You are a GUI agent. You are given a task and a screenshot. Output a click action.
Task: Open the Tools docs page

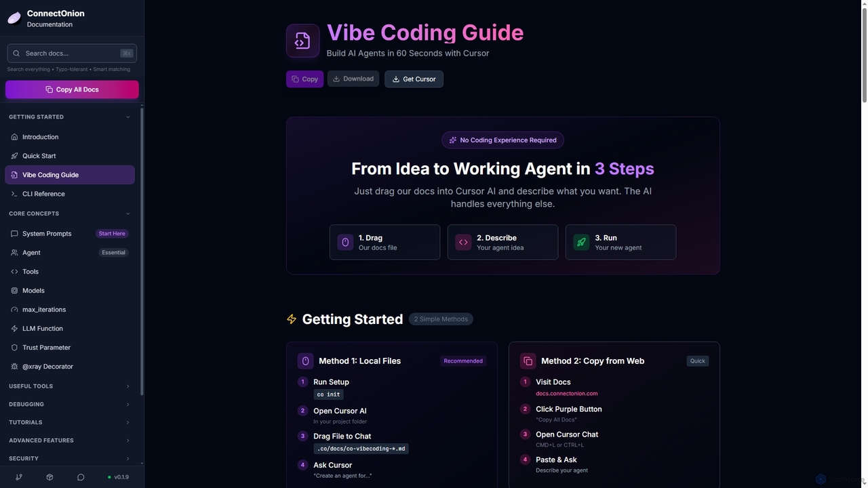point(69,272)
